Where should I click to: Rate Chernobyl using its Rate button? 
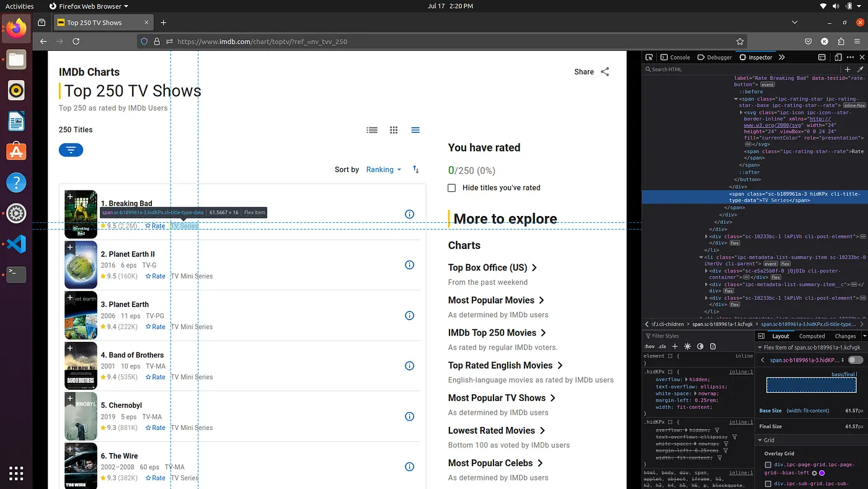[x=156, y=428]
